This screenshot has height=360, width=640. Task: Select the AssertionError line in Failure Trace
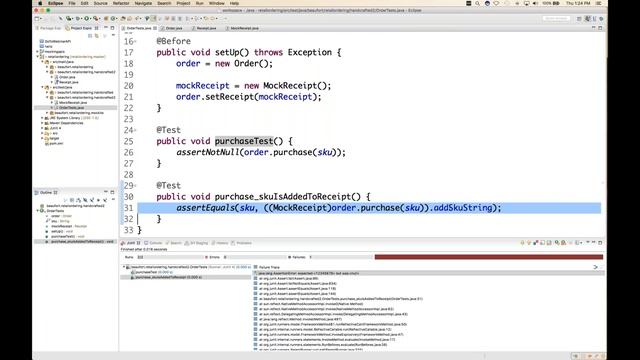(x=309, y=273)
